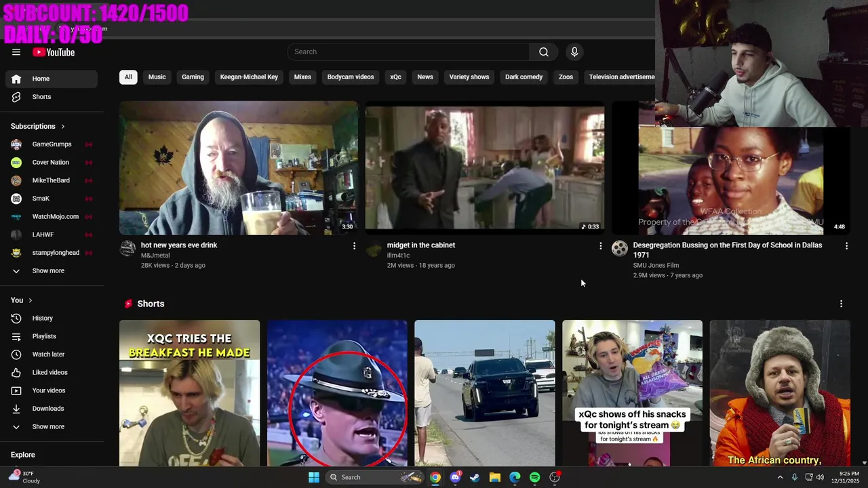Viewport: 868px width, 488px height.
Task: Open Liked videos thumbs-up icon
Action: (16, 372)
